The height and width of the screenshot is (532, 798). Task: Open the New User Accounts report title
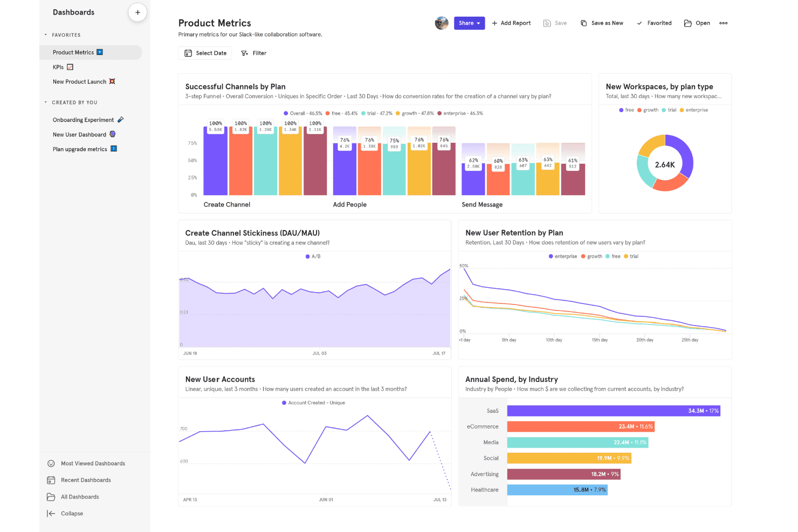pyautogui.click(x=220, y=379)
